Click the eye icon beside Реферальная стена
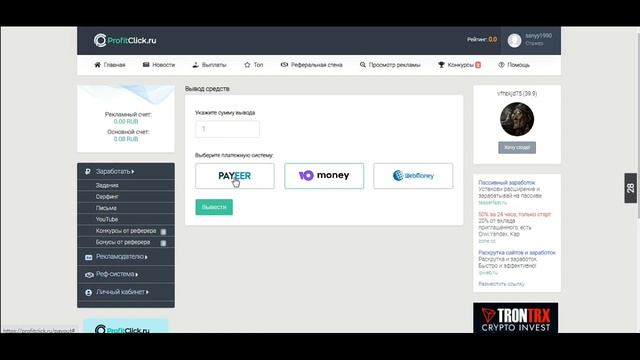Image resolution: width=640 pixels, height=360 pixels. tap(284, 65)
